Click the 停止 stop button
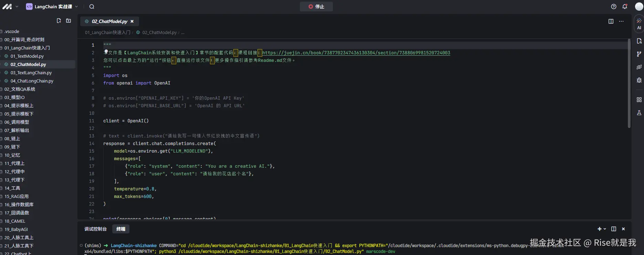The height and width of the screenshot is (255, 644). click(316, 7)
